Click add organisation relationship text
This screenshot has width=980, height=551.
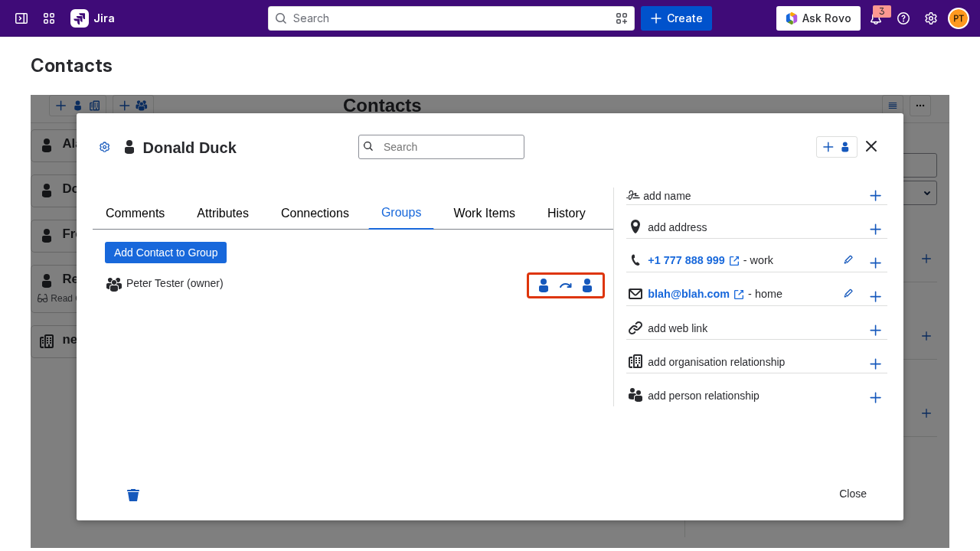[716, 362]
